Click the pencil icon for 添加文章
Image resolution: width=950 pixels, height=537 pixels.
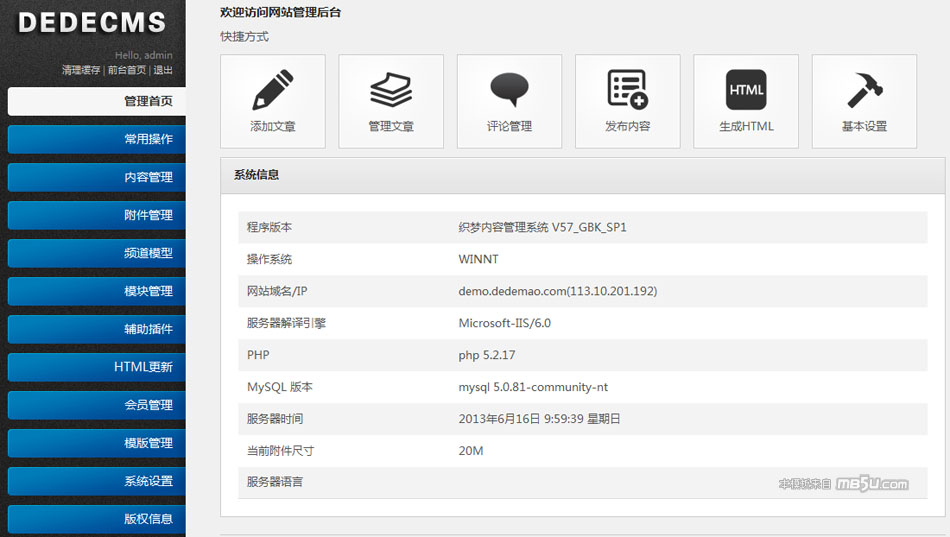pos(272,90)
